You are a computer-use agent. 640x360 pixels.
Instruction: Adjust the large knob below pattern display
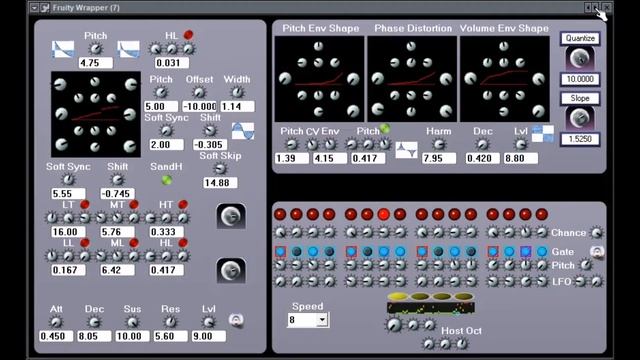point(393,324)
